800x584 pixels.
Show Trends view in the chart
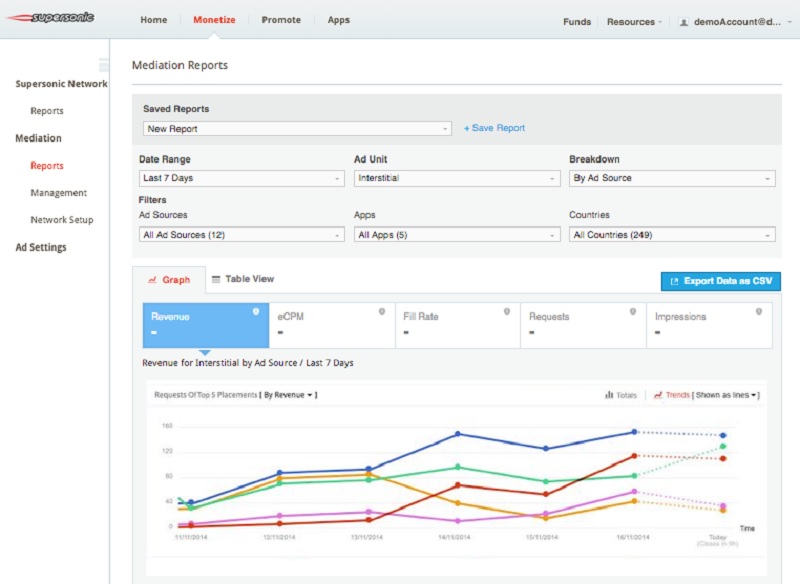click(x=672, y=395)
